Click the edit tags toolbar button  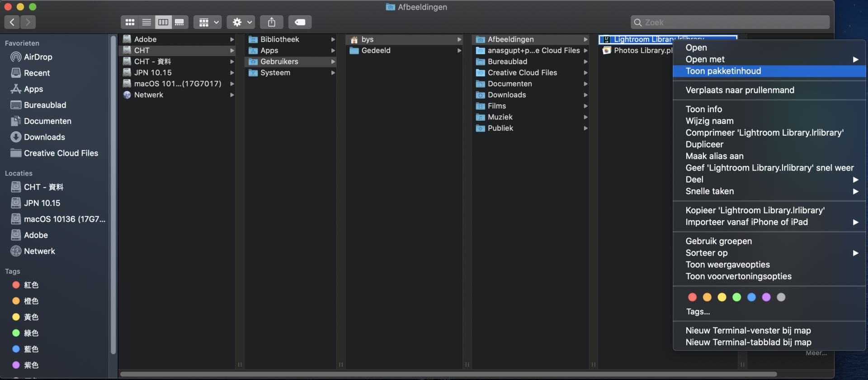coord(300,22)
